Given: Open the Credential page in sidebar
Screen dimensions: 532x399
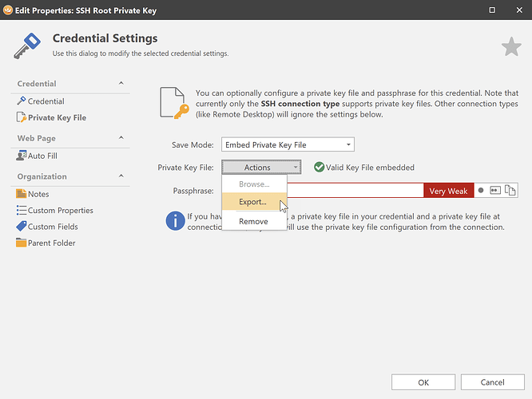Looking at the screenshot, I should (x=46, y=101).
